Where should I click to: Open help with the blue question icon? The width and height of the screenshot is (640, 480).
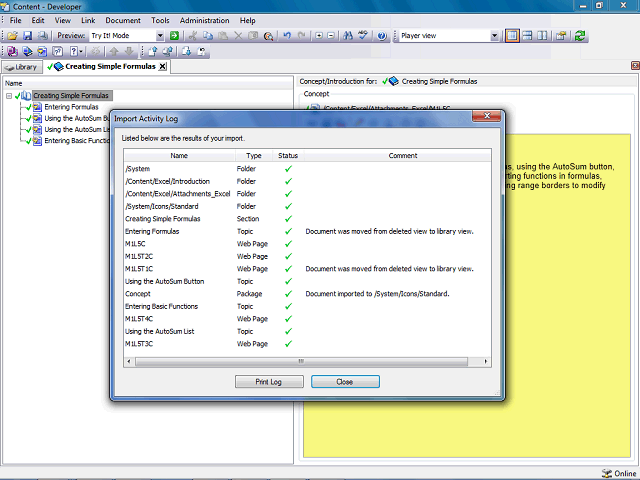pyautogui.click(x=382, y=36)
